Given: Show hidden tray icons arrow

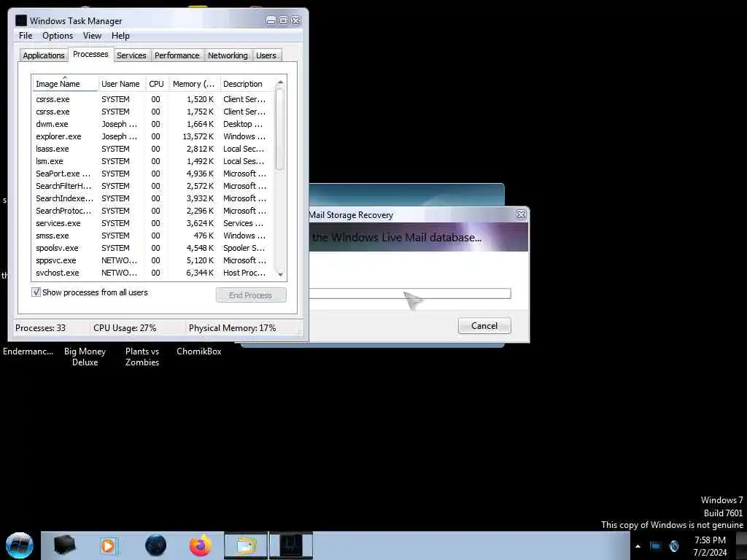Looking at the screenshot, I should click(638, 546).
